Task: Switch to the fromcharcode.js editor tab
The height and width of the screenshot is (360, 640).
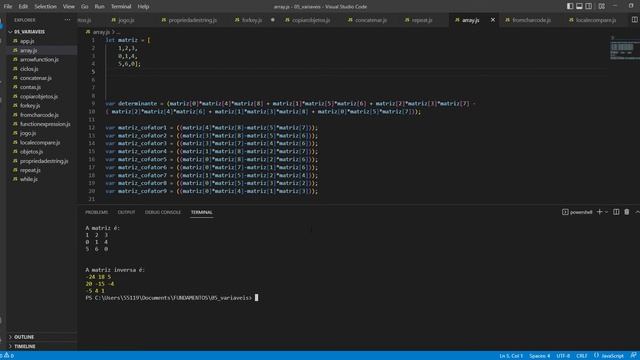Action: tap(531, 20)
